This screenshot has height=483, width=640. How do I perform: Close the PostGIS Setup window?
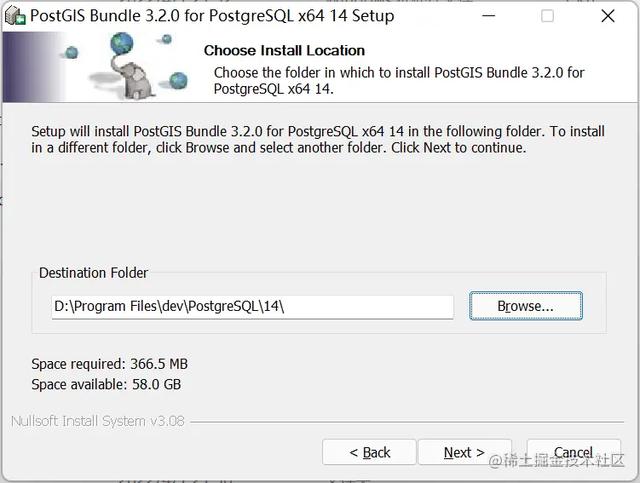click(608, 16)
